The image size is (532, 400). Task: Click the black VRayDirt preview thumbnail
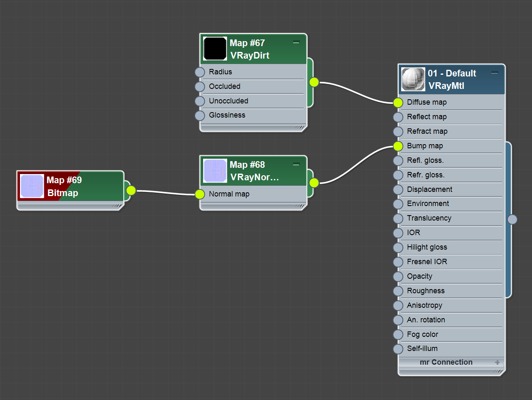pos(215,49)
